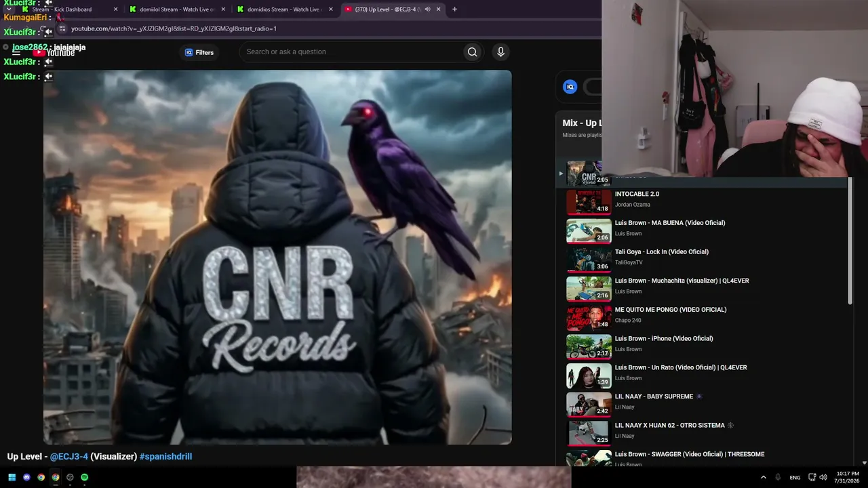The height and width of the screenshot is (488, 868).
Task: Open the taskbar volume speaker icon
Action: coord(823,477)
